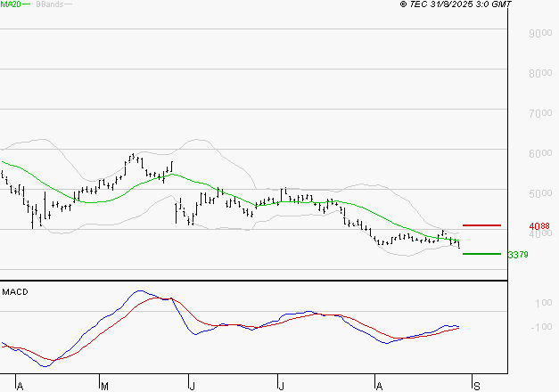Click the first 'A' month label on time axis

coord(20,387)
